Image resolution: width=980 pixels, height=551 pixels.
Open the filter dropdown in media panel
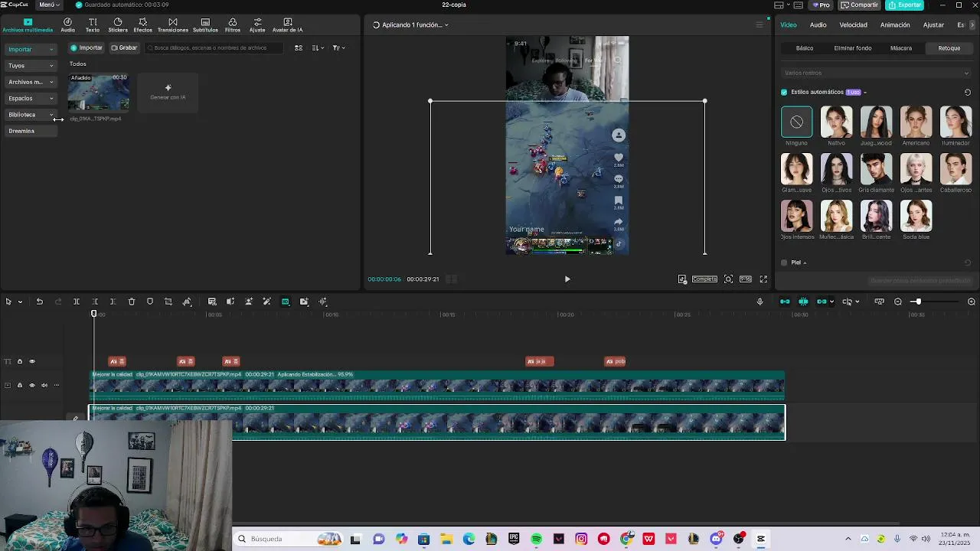tap(338, 48)
